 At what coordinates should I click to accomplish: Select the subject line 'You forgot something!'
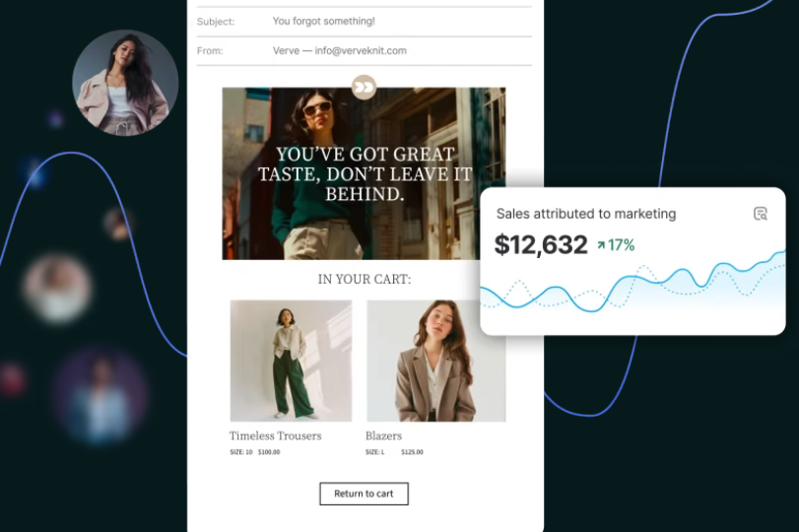click(x=323, y=21)
